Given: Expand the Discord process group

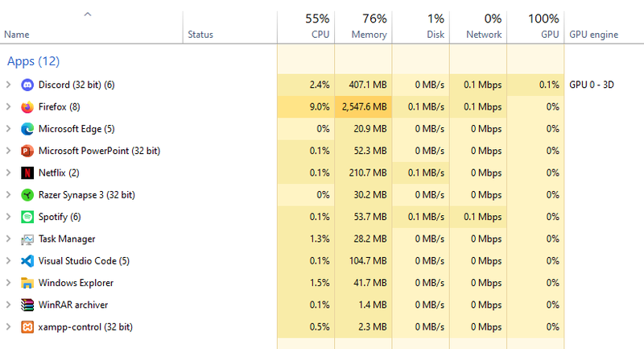Looking at the screenshot, I should (8, 85).
